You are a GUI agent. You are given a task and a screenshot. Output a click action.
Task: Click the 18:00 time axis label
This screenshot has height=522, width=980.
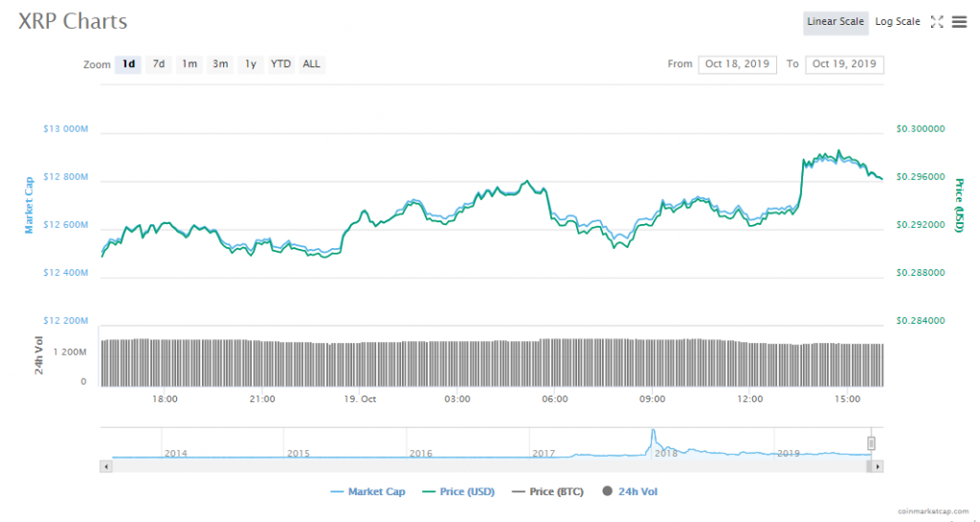165,398
